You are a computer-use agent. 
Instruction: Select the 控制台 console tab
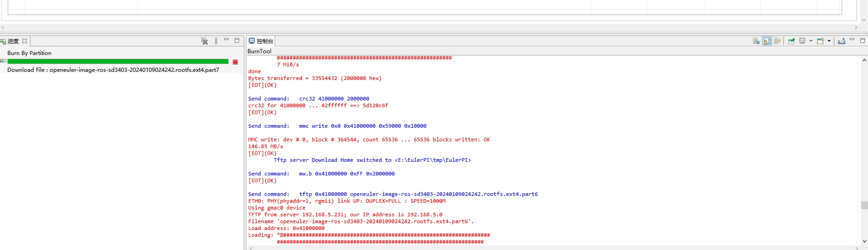264,41
